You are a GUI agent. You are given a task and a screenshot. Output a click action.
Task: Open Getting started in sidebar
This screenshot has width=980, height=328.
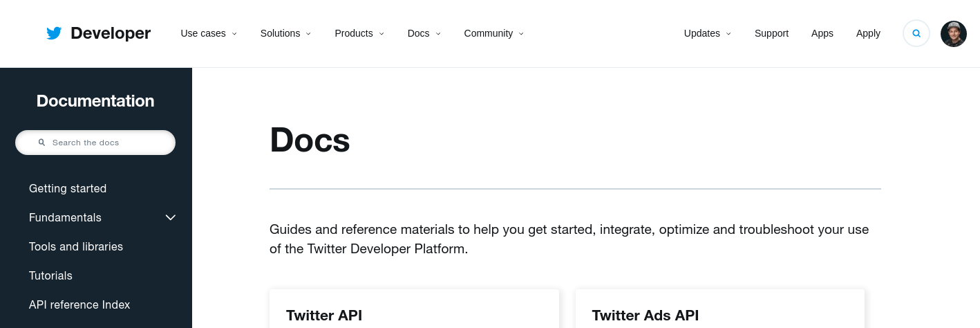pyautogui.click(x=68, y=188)
